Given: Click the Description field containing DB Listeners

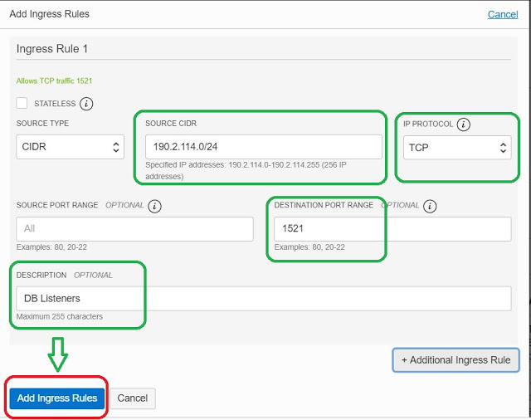Looking at the screenshot, I should click(262, 298).
